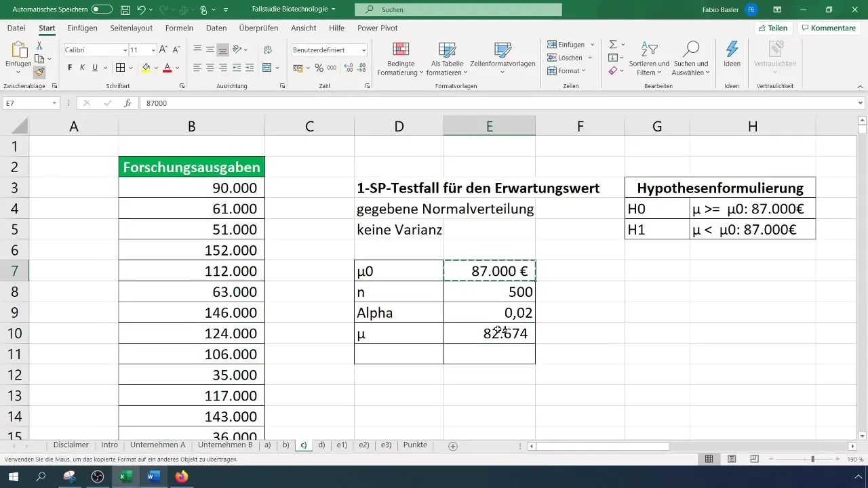Open Word from Windows taskbar

[153, 477]
